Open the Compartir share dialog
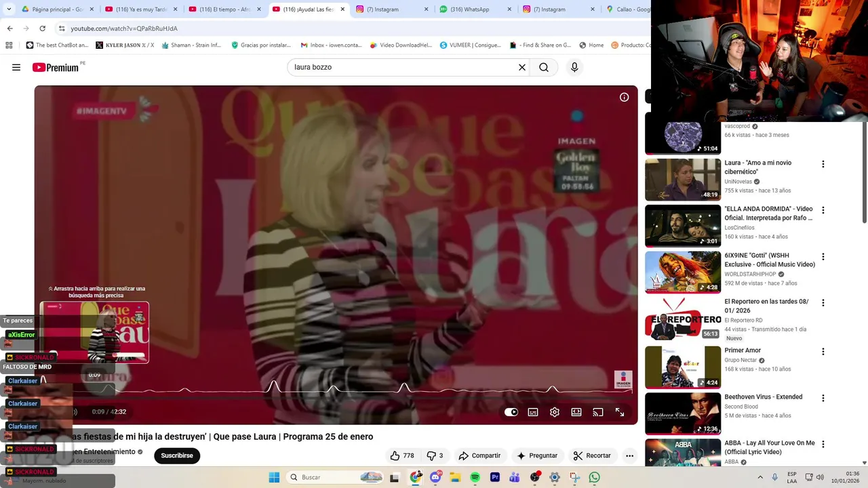 point(479,455)
